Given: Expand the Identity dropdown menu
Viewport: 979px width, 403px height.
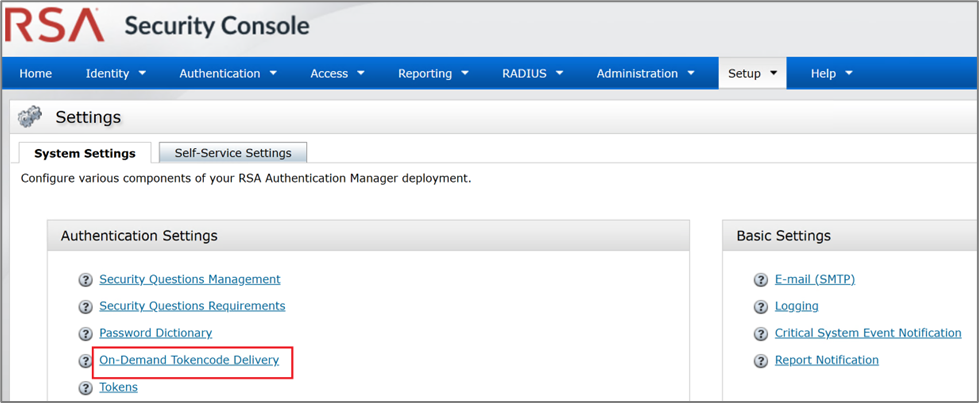Looking at the screenshot, I should tap(115, 73).
